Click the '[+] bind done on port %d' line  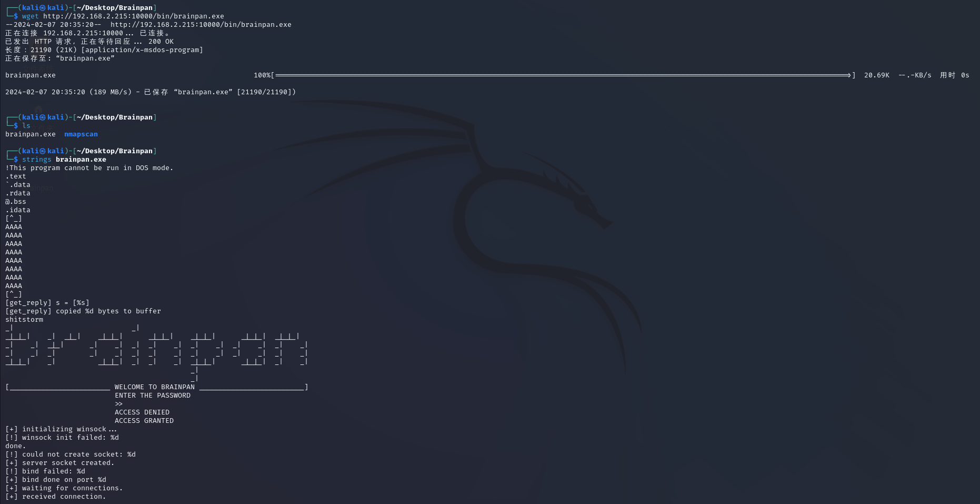click(56, 480)
